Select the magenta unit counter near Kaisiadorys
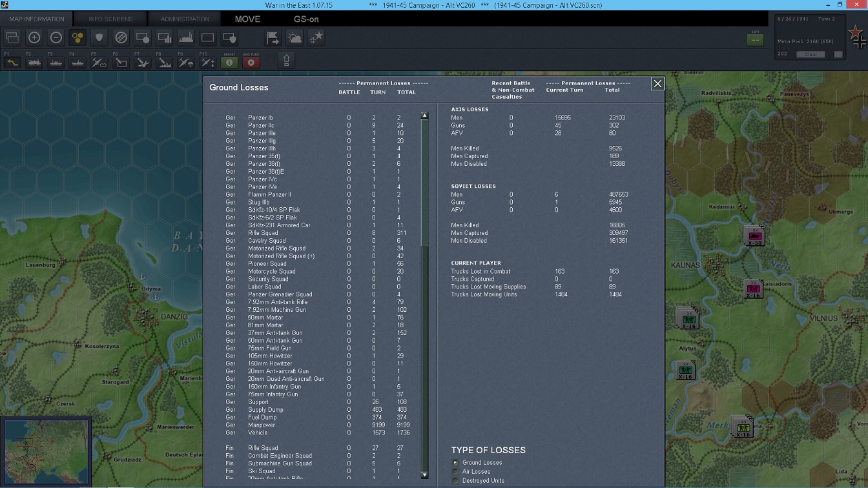Viewport: 868px width, 488px height. (x=753, y=289)
